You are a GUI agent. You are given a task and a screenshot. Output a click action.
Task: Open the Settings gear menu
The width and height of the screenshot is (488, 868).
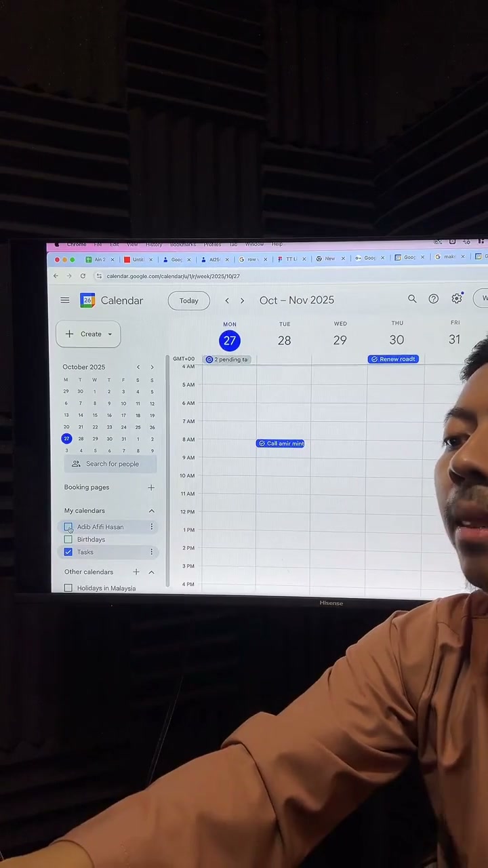(x=457, y=298)
